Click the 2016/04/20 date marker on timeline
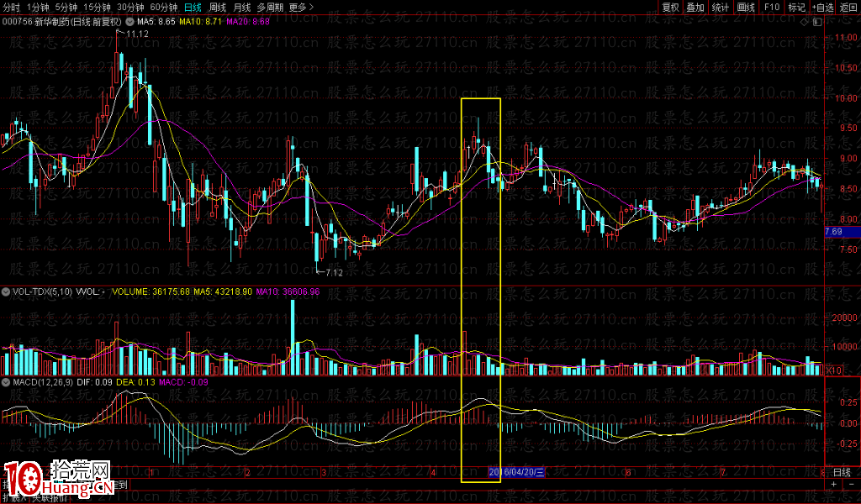 point(516,472)
